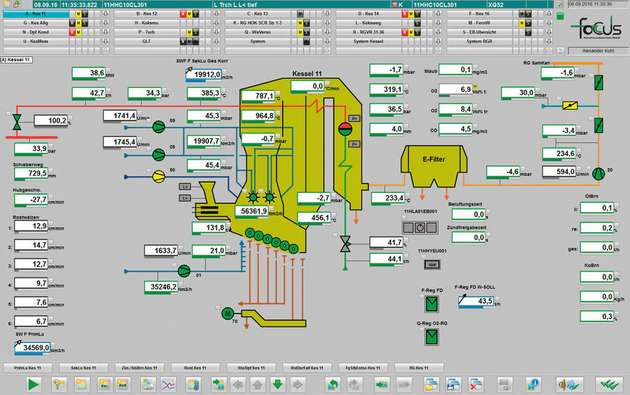Click the green double-checkmark acknowledge icon

[x=609, y=385]
